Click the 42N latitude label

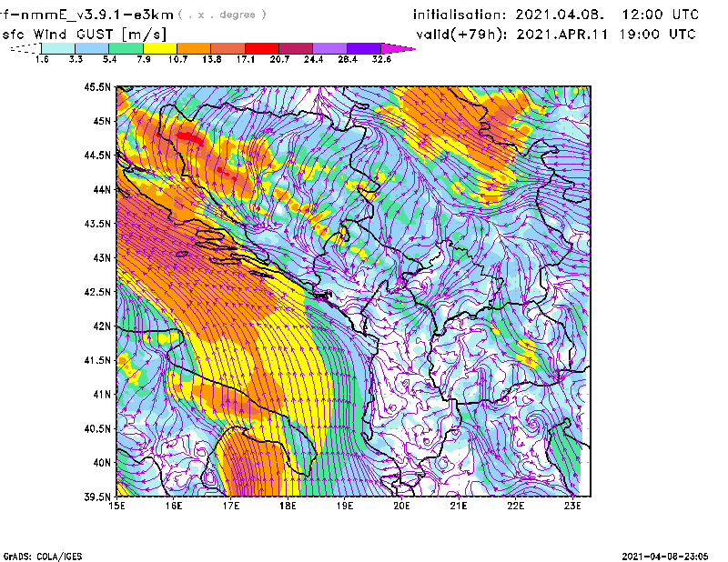[x=102, y=326]
